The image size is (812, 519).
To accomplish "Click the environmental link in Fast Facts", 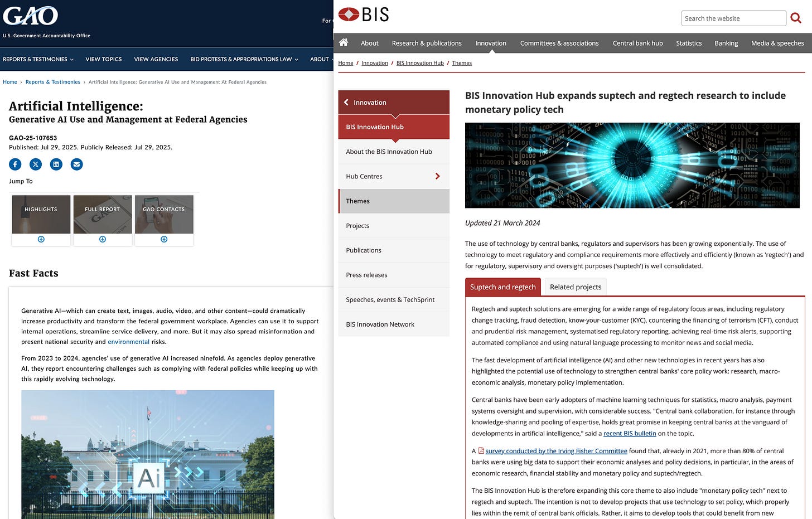I will pyautogui.click(x=129, y=342).
